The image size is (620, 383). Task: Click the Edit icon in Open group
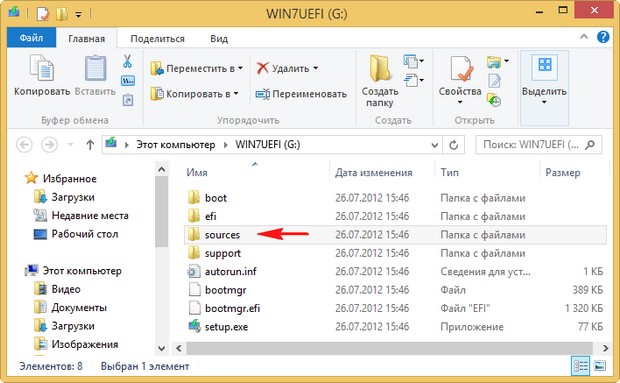pos(494,81)
